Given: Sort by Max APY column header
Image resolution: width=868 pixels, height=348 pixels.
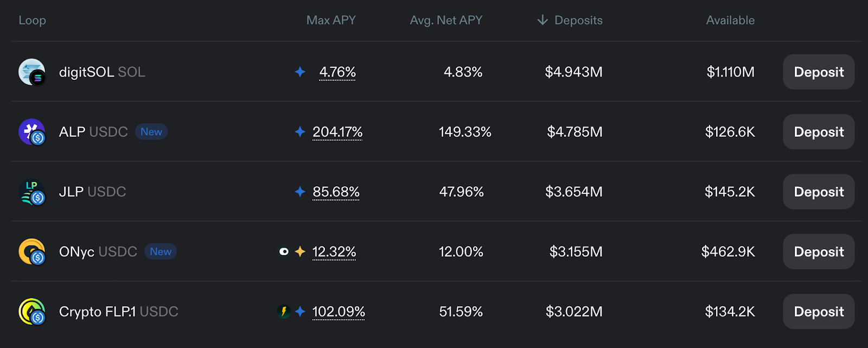Looking at the screenshot, I should (331, 20).
